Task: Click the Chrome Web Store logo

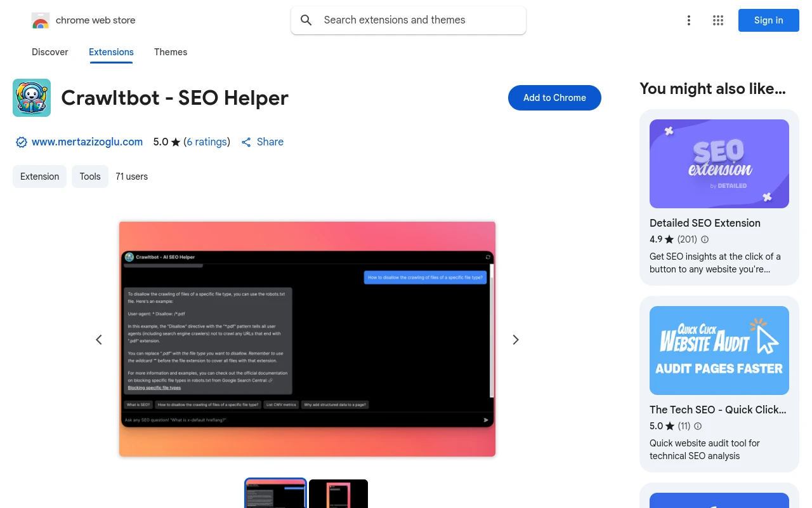Action: tap(41, 20)
